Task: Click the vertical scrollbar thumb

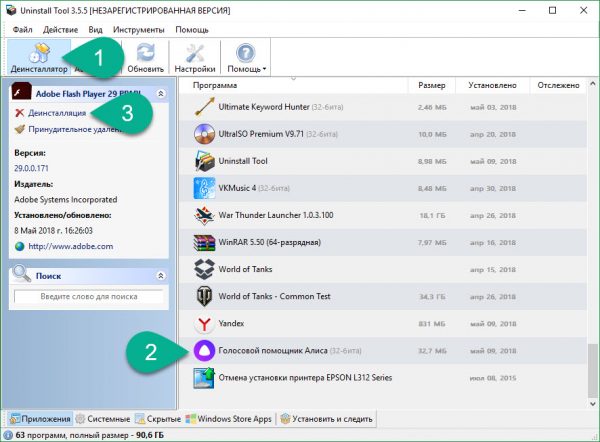Action: [593, 370]
